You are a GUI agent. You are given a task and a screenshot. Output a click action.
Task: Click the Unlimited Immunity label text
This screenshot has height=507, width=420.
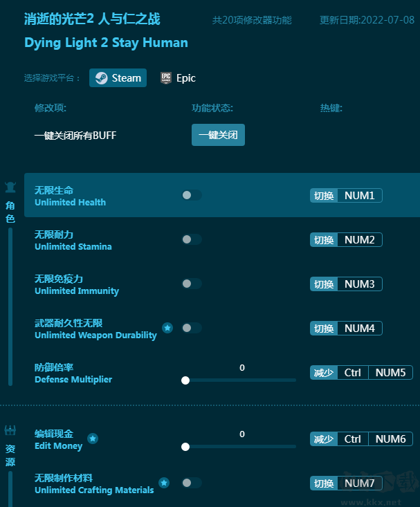(77, 291)
